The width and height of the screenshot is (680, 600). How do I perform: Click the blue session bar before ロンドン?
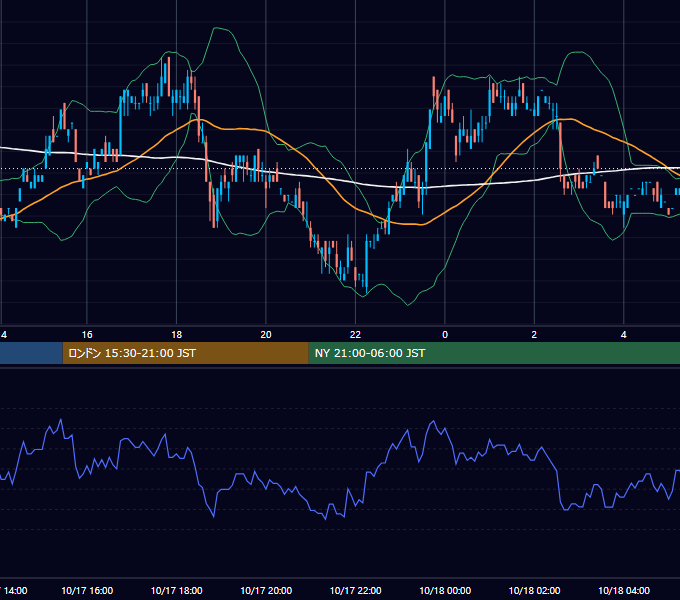[x=31, y=353]
